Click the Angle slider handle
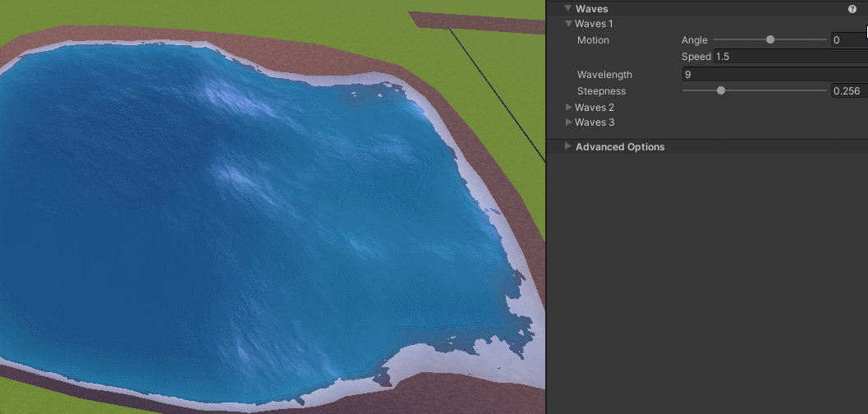868x414 pixels. [770, 39]
